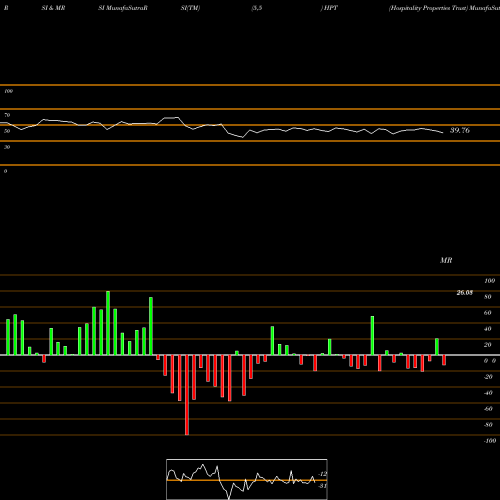Click the -31 label in mini chart
Screen dimensions: 500x500
click(322, 486)
